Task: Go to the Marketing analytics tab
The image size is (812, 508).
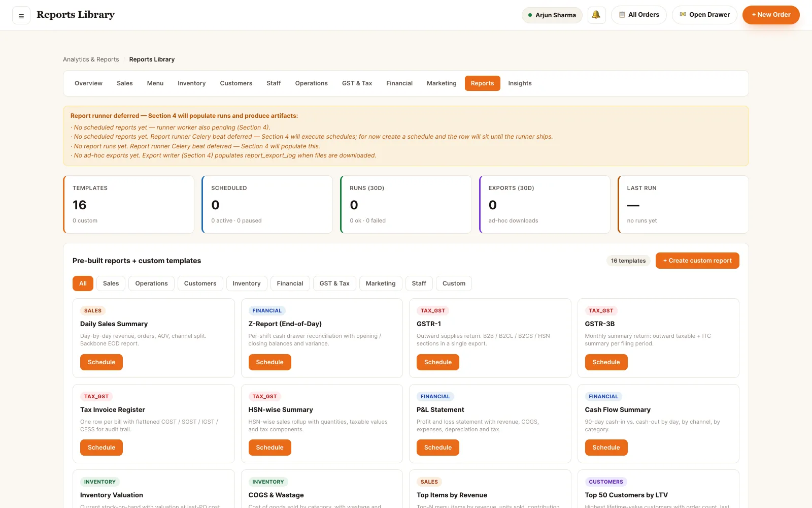Action: coord(442,83)
